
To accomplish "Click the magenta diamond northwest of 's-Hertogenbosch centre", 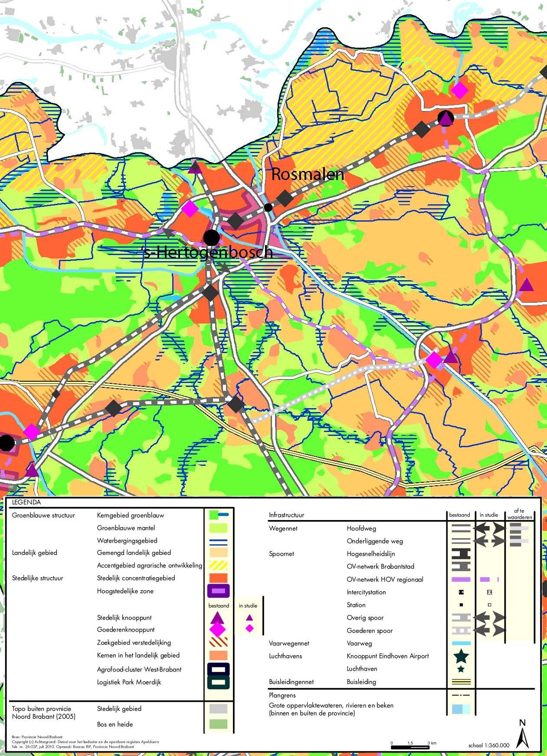I will (190, 209).
